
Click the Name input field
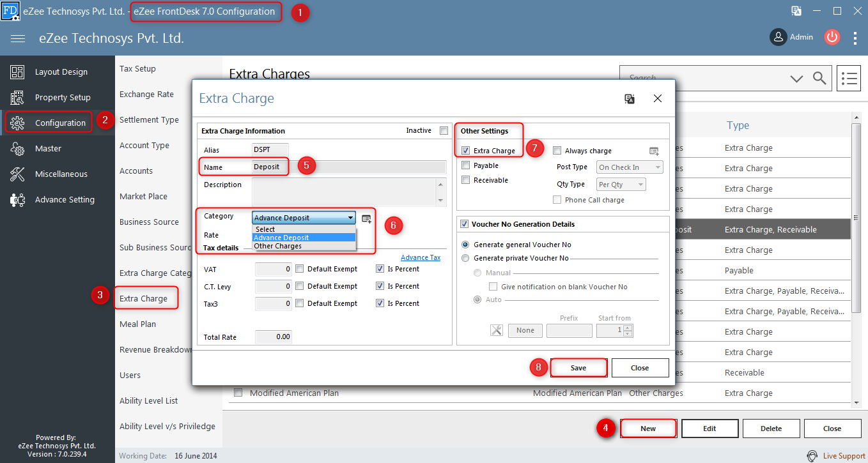point(349,167)
